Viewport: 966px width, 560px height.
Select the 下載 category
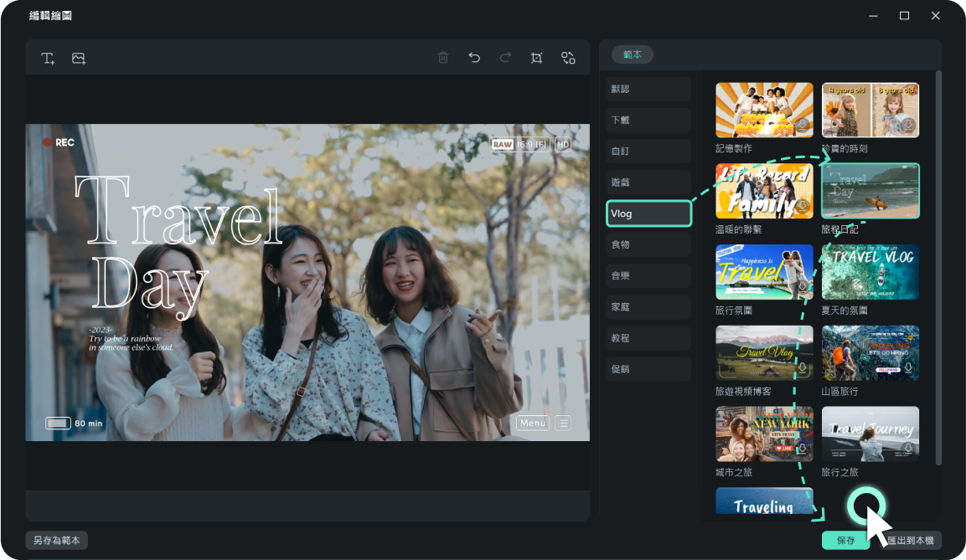pos(648,120)
